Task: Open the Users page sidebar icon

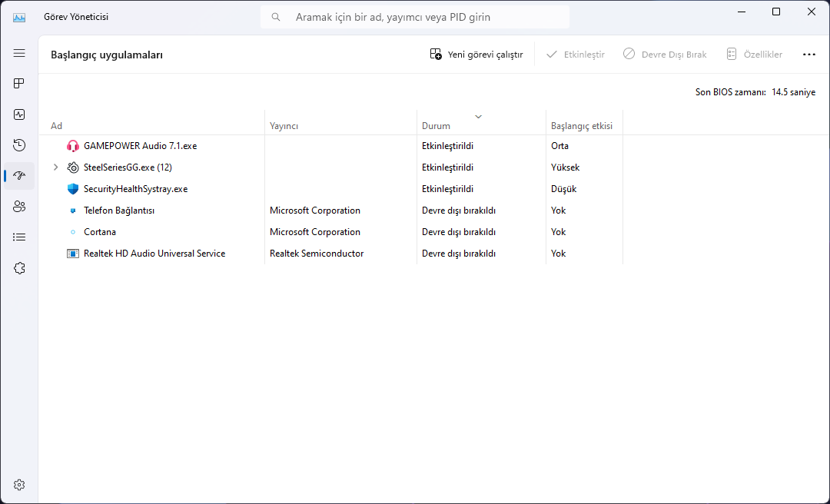Action: click(19, 206)
